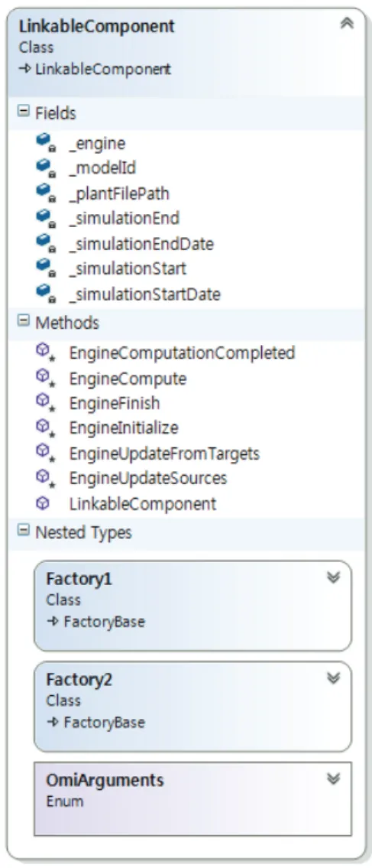
Task: Click the _modelId field icon
Action: tap(45, 168)
